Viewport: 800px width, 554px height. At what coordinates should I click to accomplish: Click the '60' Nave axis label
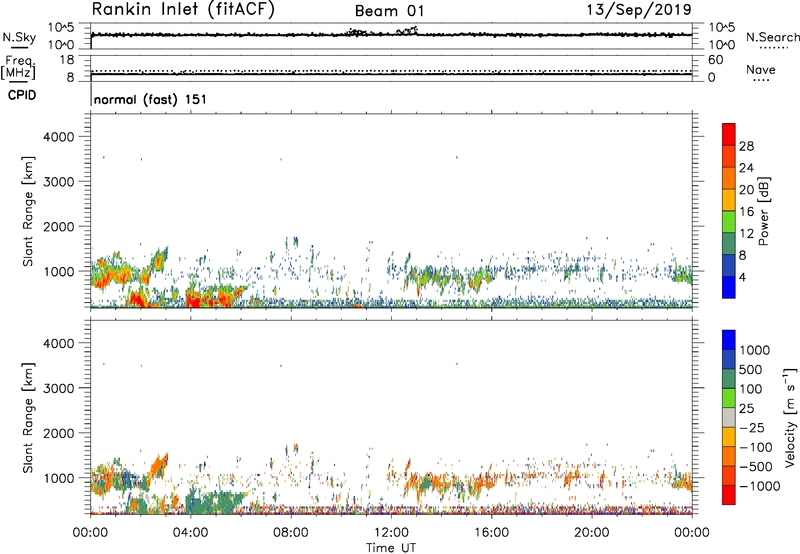click(715, 60)
